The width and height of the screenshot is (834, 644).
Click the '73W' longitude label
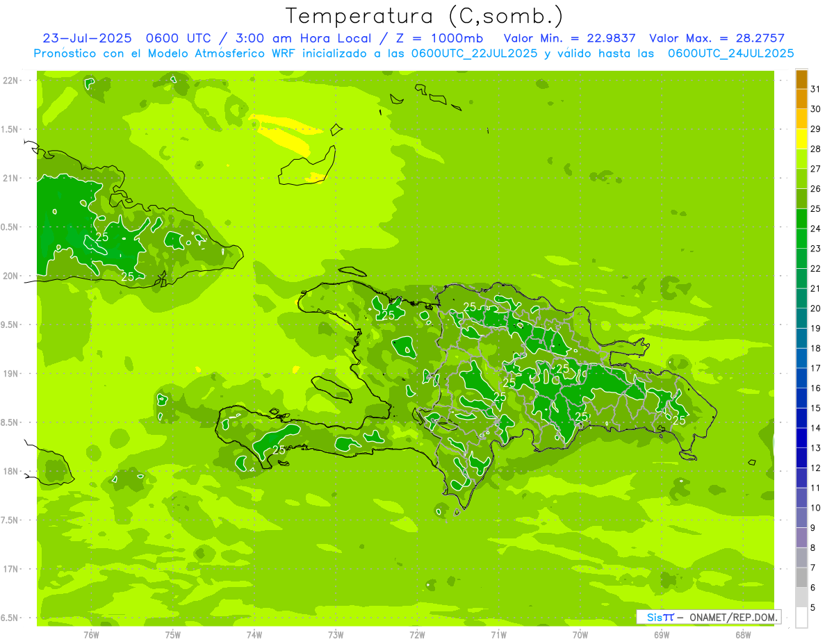[336, 634]
